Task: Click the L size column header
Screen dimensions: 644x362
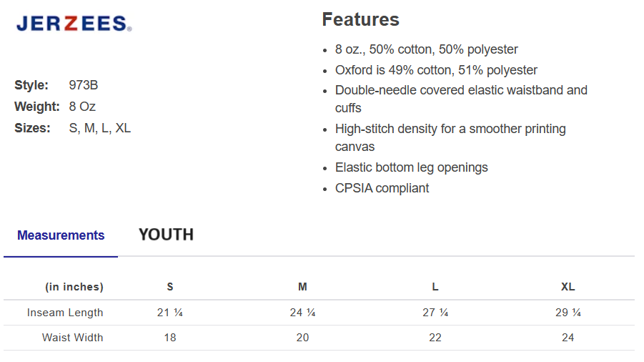Action: pos(435,287)
